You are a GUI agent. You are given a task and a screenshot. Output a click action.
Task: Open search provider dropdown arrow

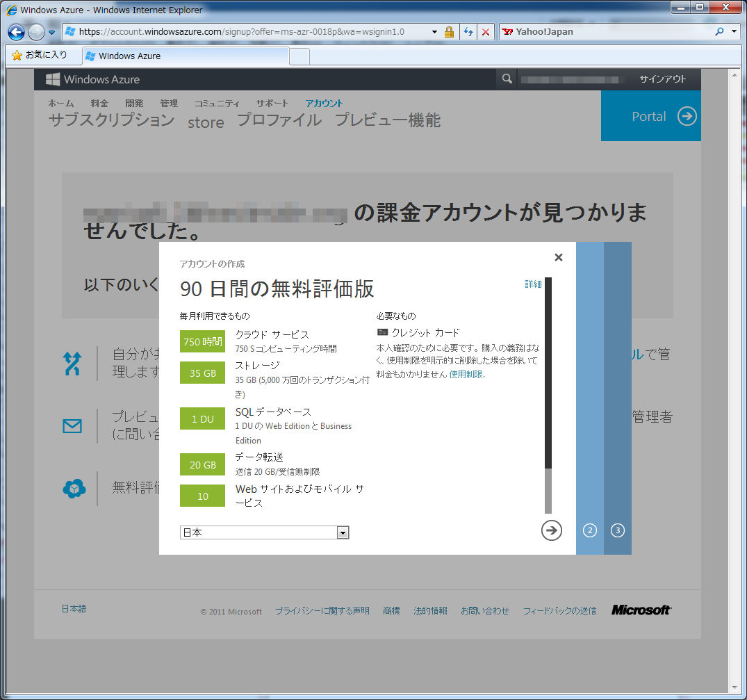click(734, 31)
